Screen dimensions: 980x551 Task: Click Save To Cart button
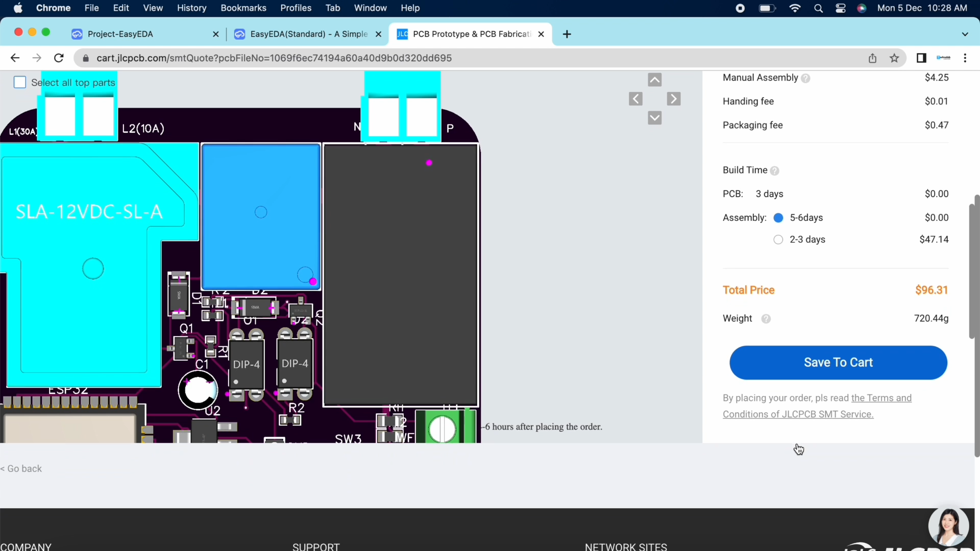pos(838,363)
